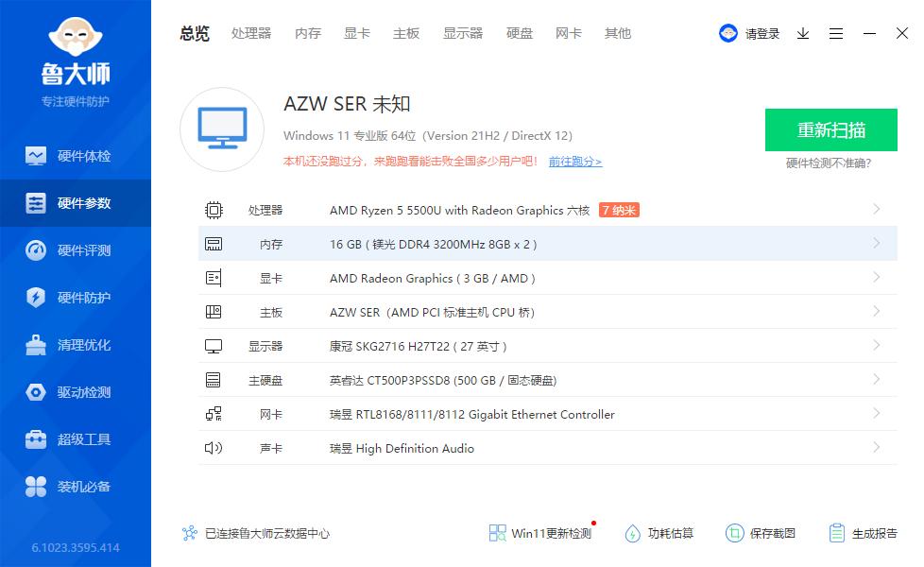
Task: Open 硬件防护 from the sidebar
Action: point(76,297)
